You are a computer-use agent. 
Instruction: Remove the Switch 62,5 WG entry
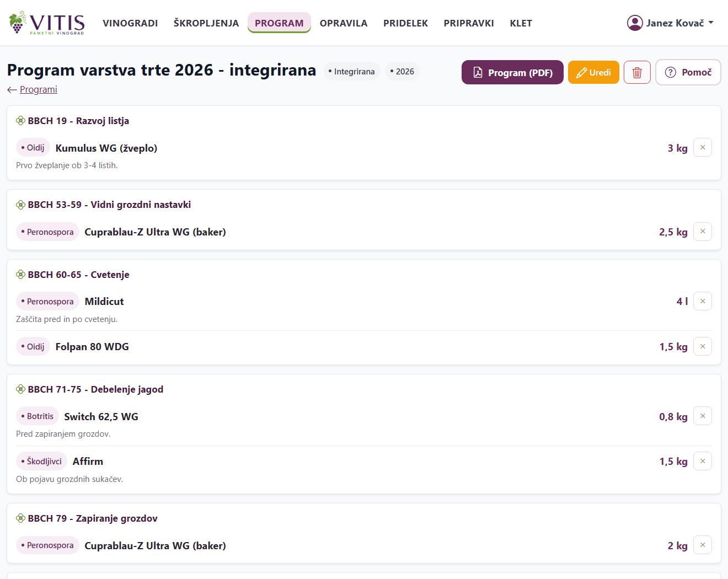tap(703, 416)
